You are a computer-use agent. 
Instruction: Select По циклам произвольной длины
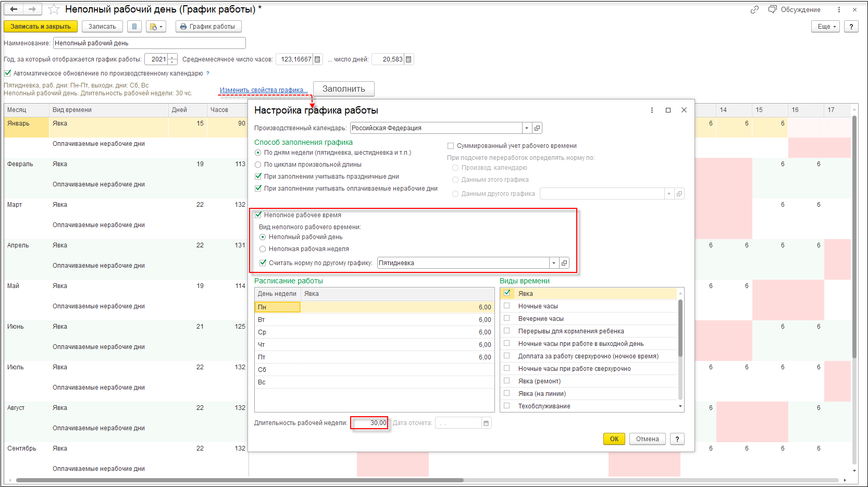click(258, 165)
